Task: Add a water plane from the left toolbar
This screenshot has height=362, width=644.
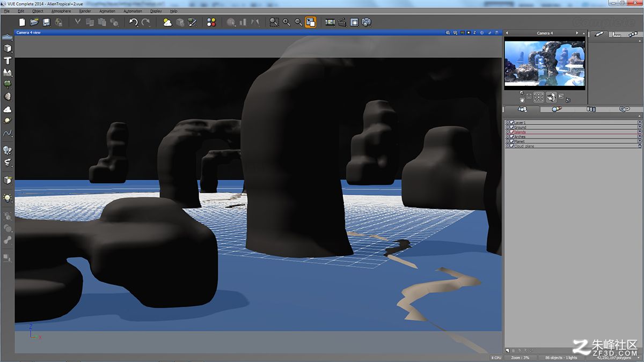Action: (8, 36)
